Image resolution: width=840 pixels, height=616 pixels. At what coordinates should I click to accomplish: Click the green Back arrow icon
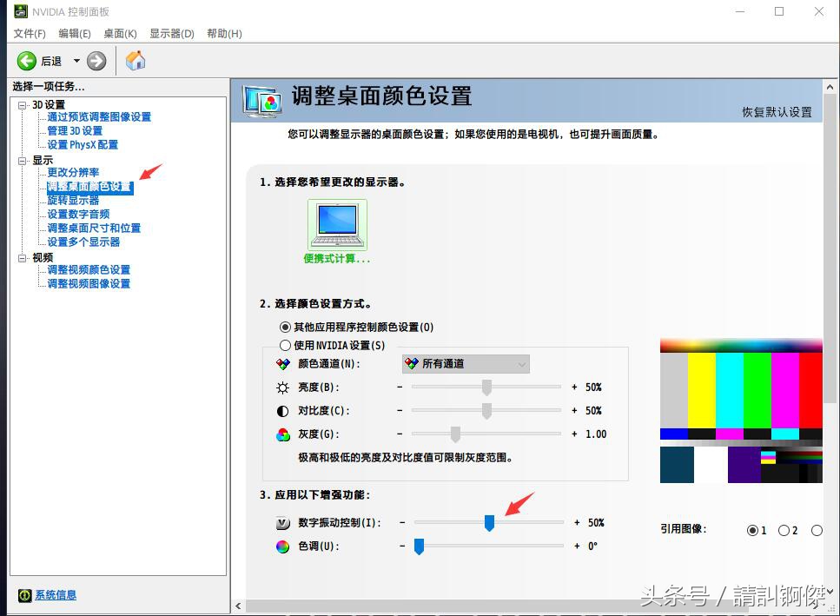(x=27, y=61)
